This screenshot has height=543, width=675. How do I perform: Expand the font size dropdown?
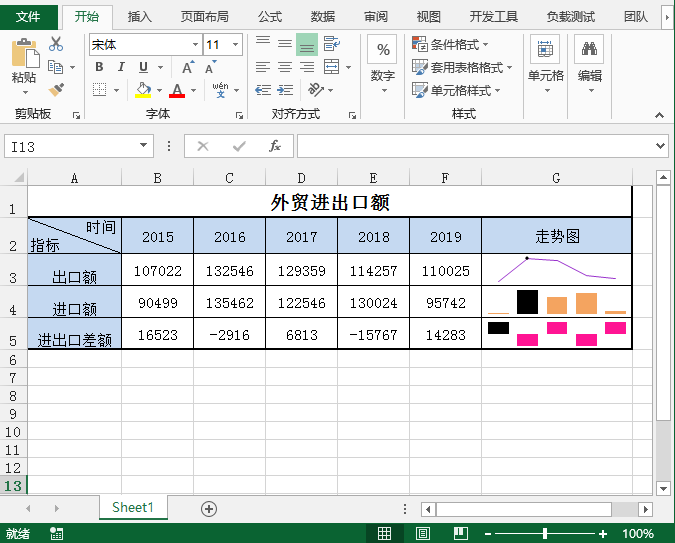236,45
